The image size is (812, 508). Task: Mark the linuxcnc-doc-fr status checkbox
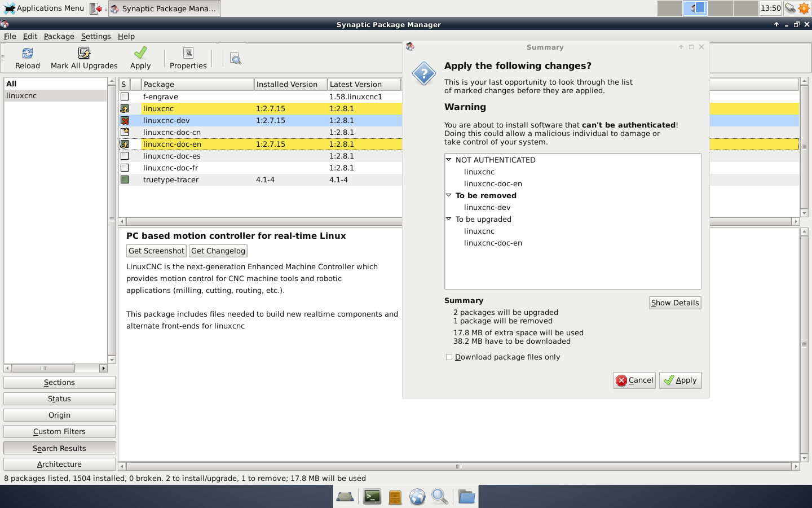pos(125,168)
